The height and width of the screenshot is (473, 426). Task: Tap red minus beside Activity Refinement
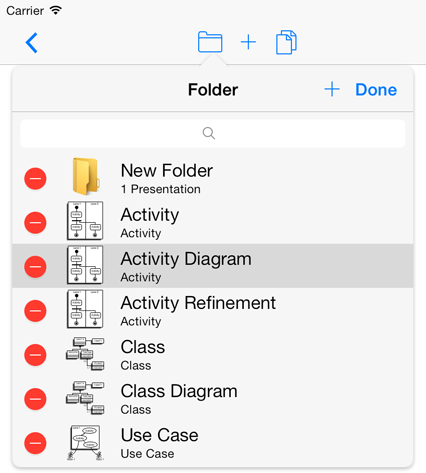(35, 311)
